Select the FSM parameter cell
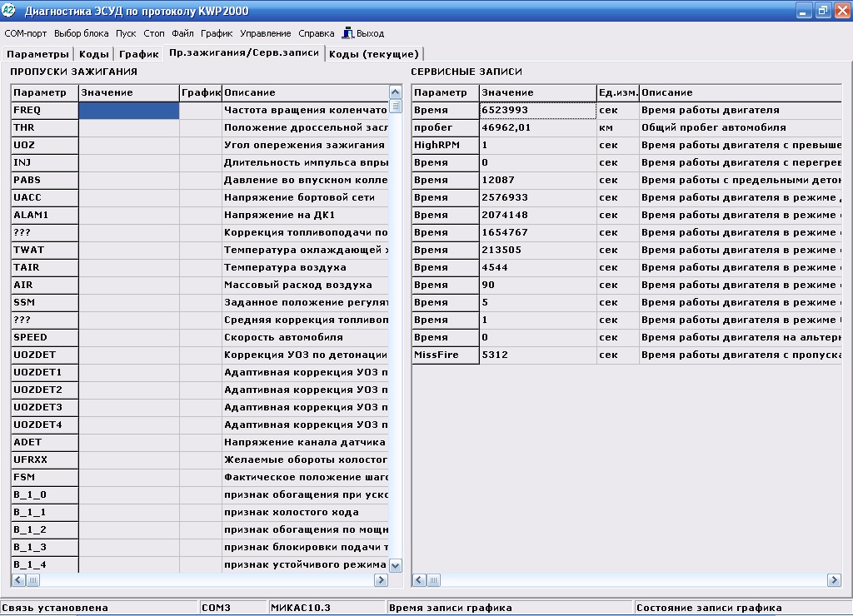Screen dimensions: 853x616 pos(45,477)
